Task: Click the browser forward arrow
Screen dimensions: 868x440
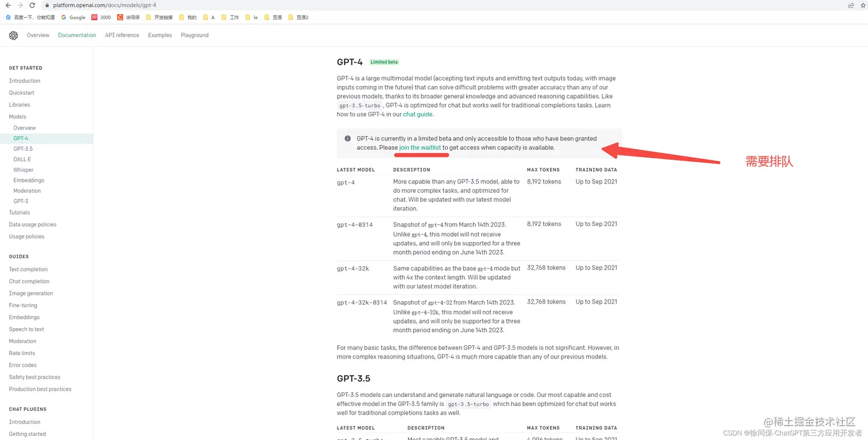Action: [x=20, y=5]
